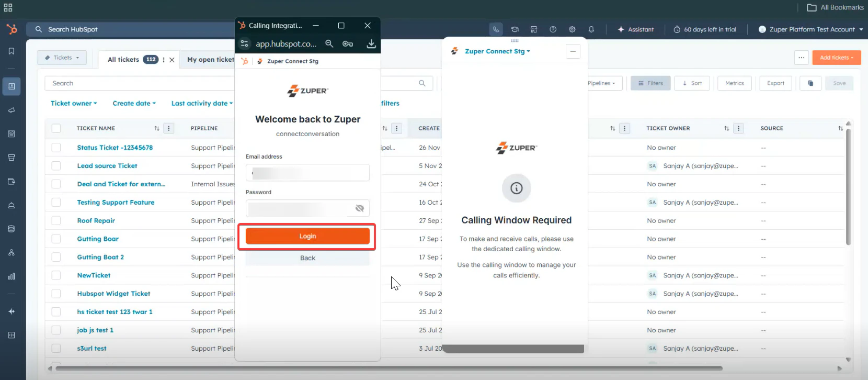Expand the Last activity date filter dropdown
868x380 pixels.
202,104
